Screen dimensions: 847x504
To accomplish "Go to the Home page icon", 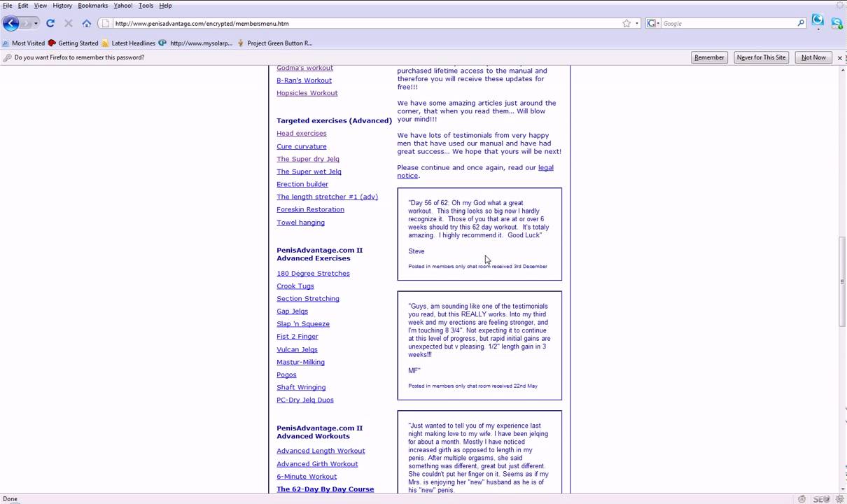I will pyautogui.click(x=87, y=23).
